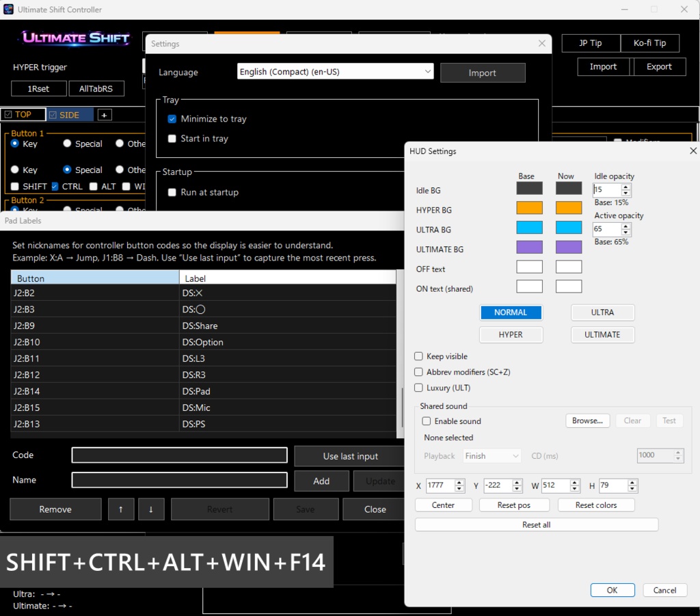Screen dimensions: 700x616
Task: Enable "Start in tray" option
Action: pyautogui.click(x=172, y=139)
